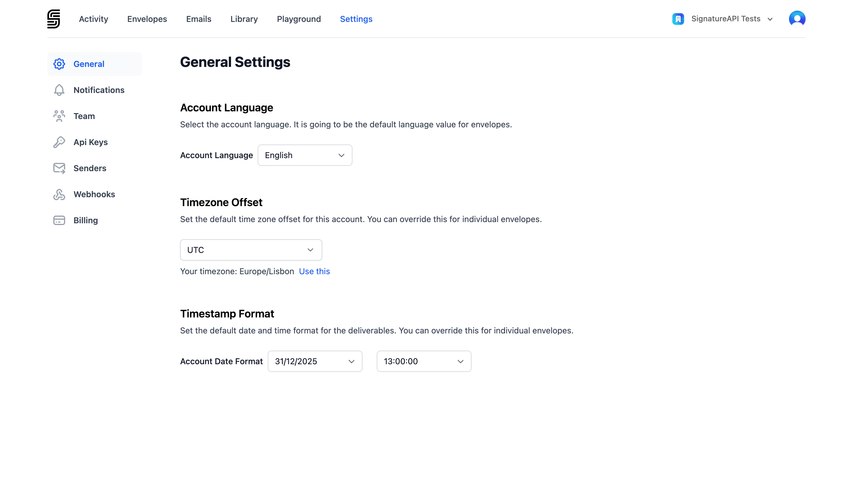The image size is (853, 504).
Task: Open the gear icon beside General
Action: tap(59, 64)
